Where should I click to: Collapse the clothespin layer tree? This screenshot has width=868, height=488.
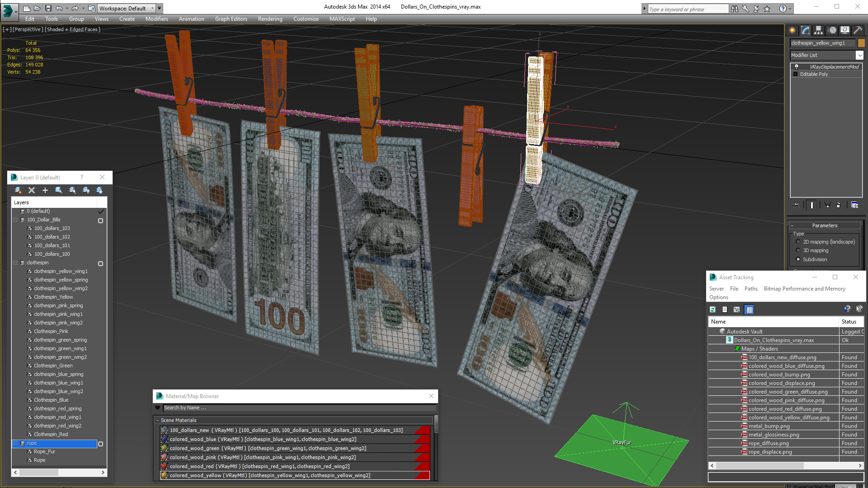point(15,263)
